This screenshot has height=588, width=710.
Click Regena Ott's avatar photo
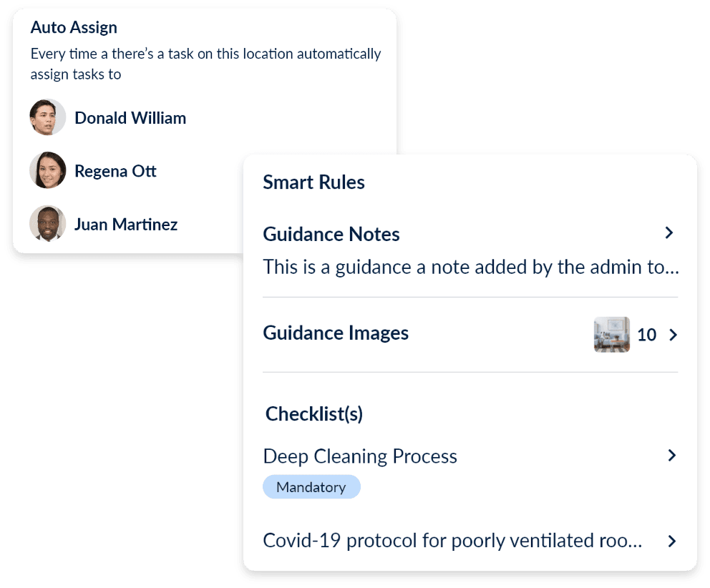(x=48, y=171)
